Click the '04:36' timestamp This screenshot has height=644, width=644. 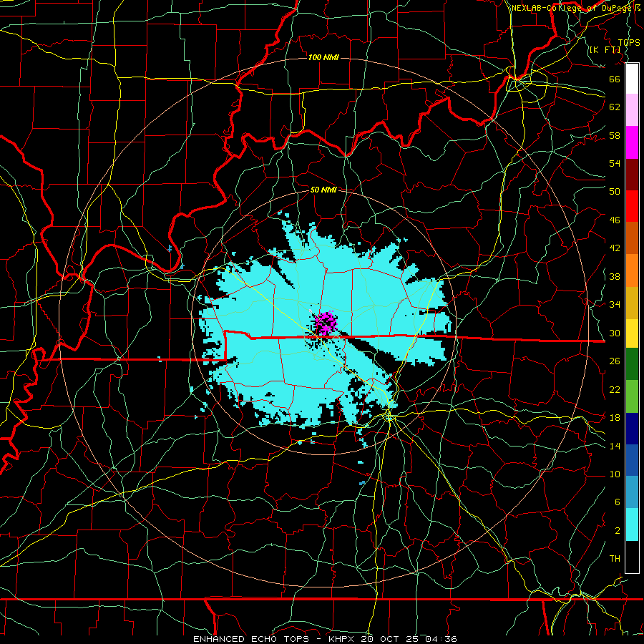coord(441,639)
